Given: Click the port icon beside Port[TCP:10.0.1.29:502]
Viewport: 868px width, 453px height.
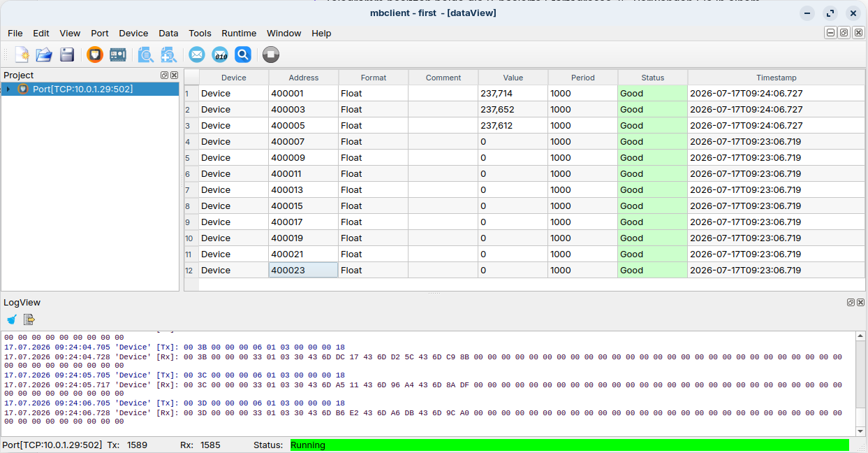Looking at the screenshot, I should click(23, 89).
